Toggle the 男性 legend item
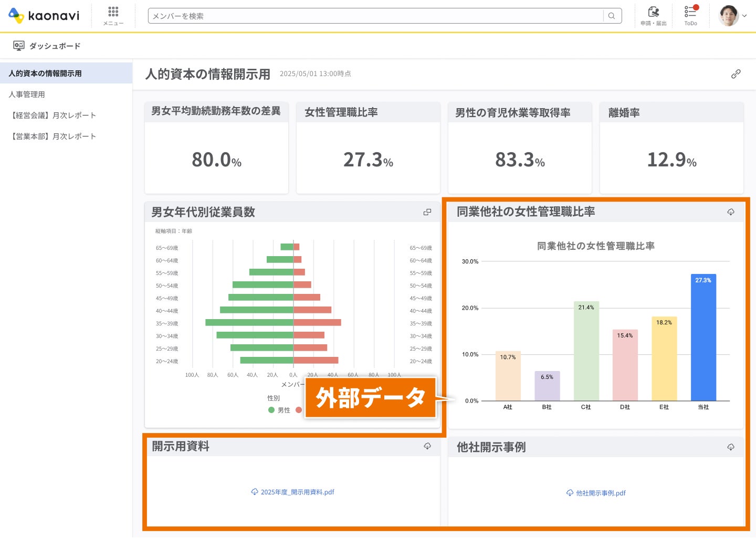 [x=279, y=410]
